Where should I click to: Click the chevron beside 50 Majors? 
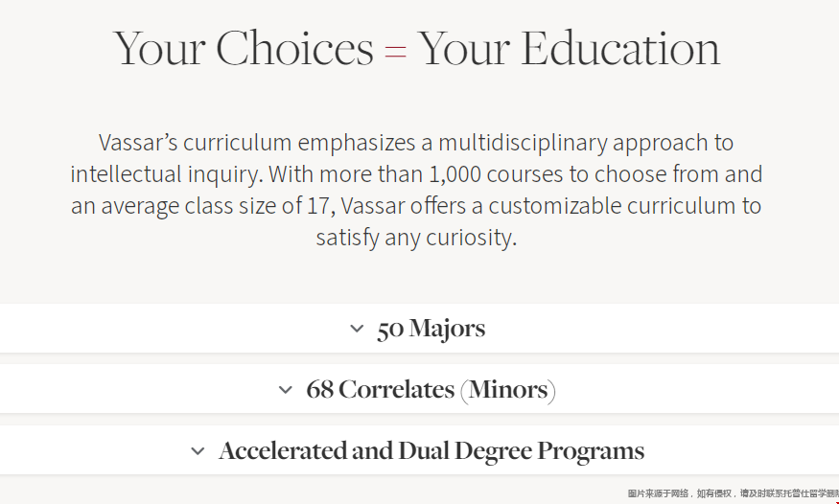[357, 329]
